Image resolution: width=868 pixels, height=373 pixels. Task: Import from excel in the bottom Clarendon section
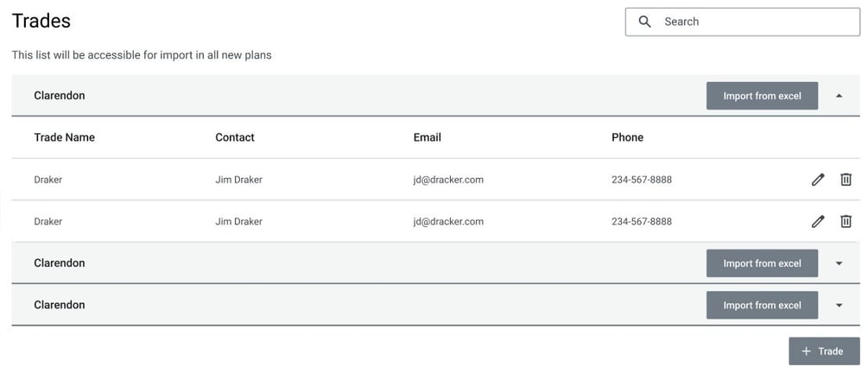pos(762,305)
